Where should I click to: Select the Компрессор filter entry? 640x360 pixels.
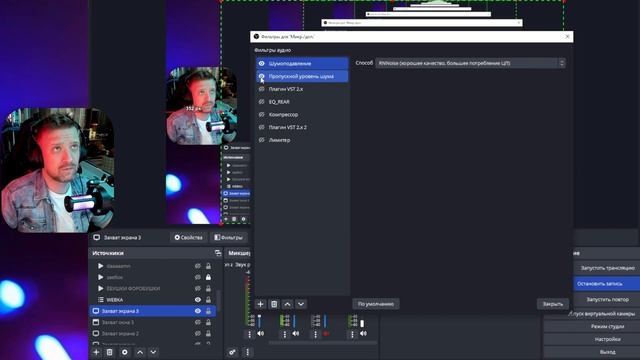click(x=302, y=115)
